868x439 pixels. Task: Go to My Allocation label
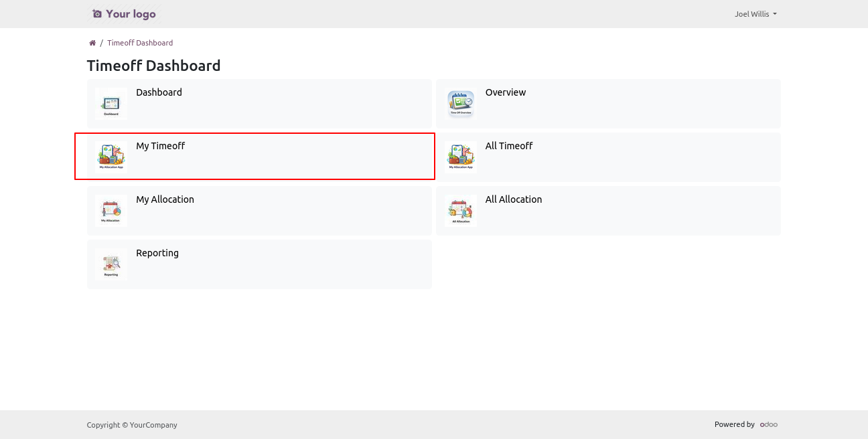point(165,199)
